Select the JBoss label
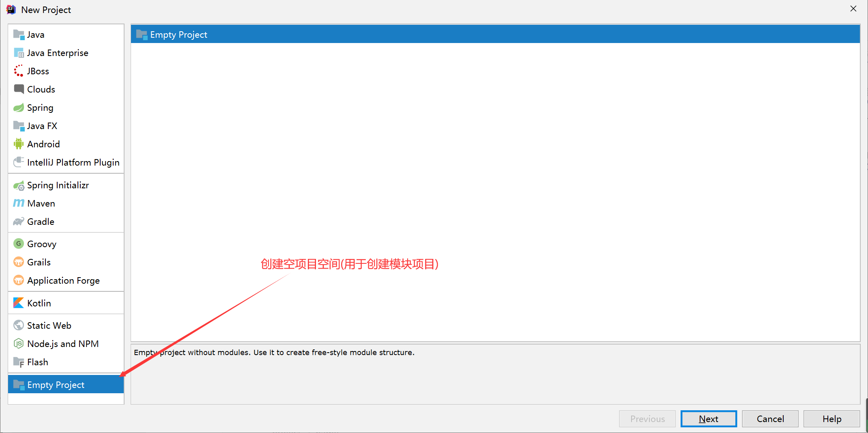Screen dimensions: 868x433 click(38, 71)
